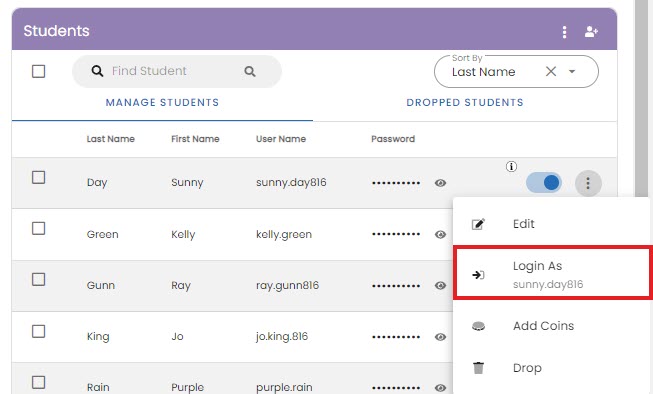Check the box for Kelly Green
The image size is (653, 394).
pyautogui.click(x=38, y=228)
